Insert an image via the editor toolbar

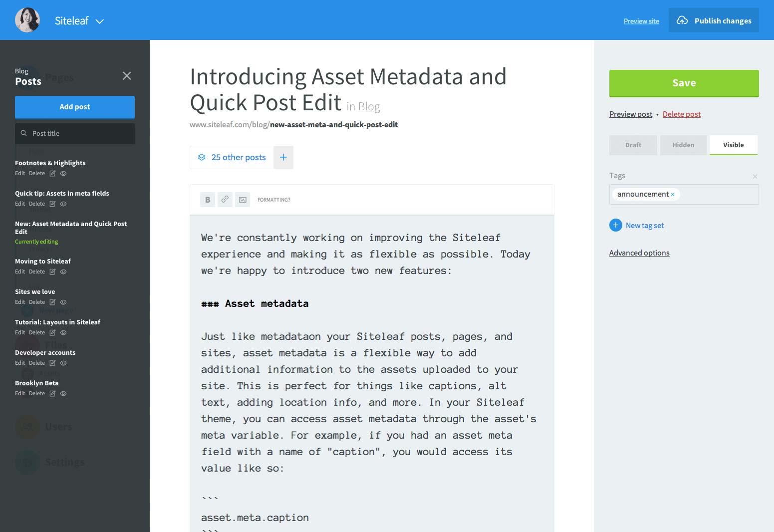click(243, 199)
